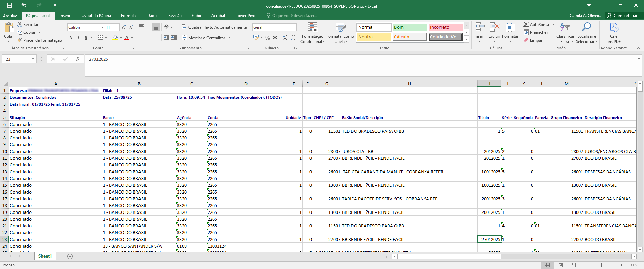Select the AutoSoma sigma icon
Viewport: 644px width, 269px height.
(x=526, y=24)
